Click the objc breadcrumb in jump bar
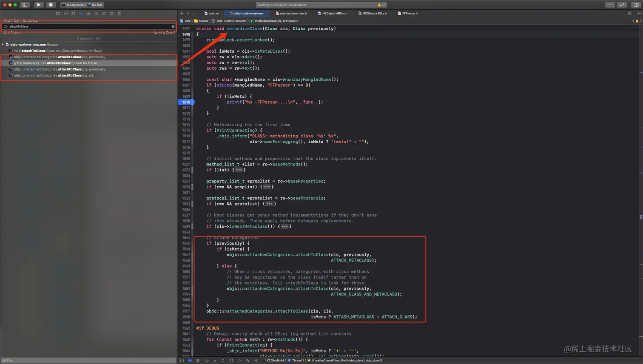The height and width of the screenshot is (364, 643). (185, 21)
